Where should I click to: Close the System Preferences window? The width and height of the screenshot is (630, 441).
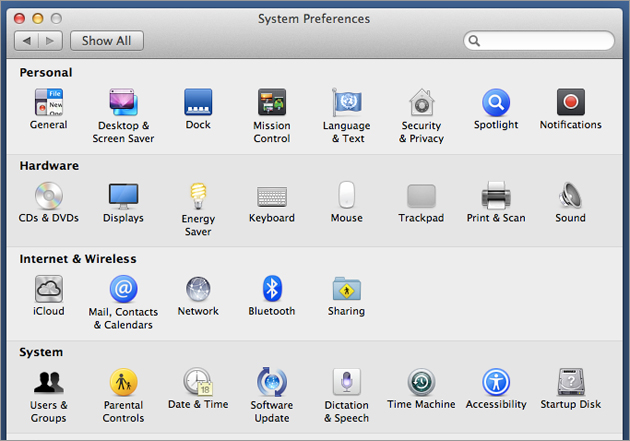[x=19, y=18]
